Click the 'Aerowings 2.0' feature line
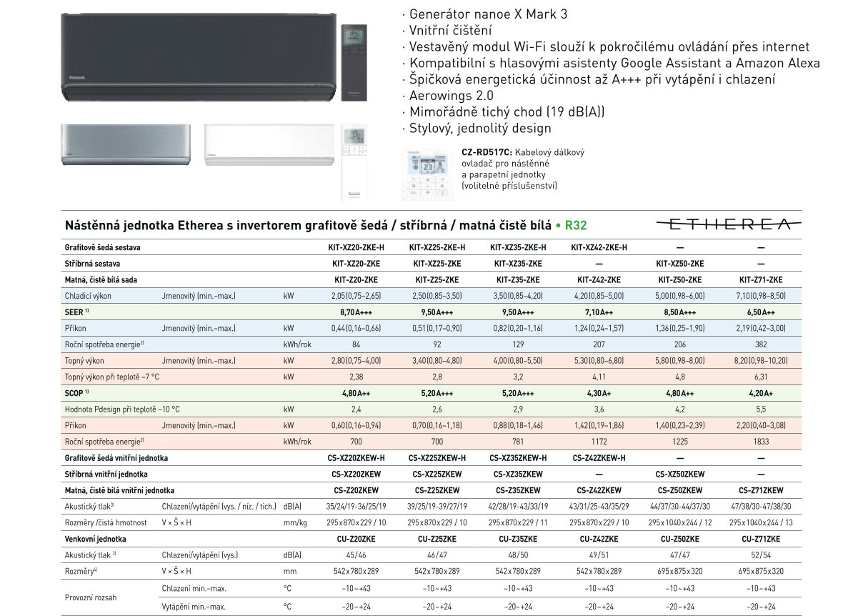The height and width of the screenshot is (616, 848). (x=451, y=96)
